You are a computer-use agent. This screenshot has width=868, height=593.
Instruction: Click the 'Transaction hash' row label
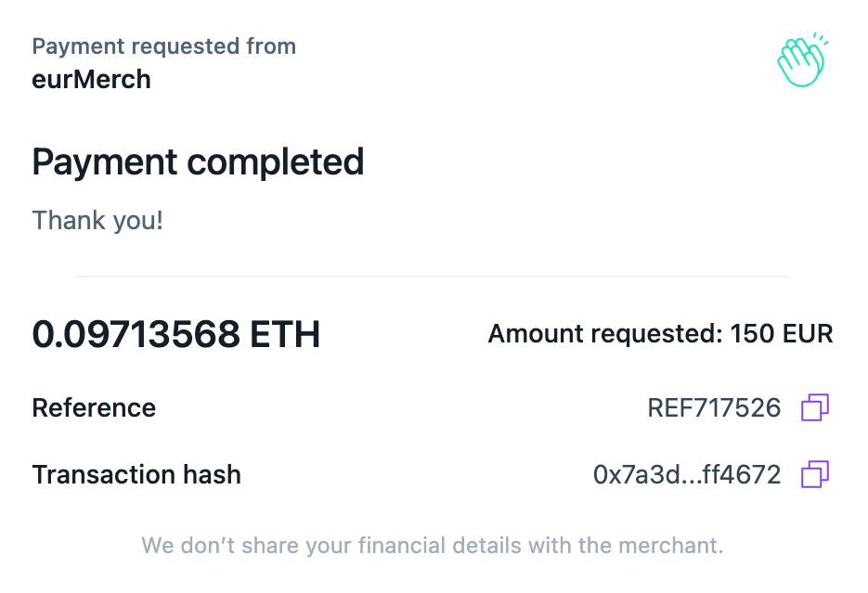(136, 474)
